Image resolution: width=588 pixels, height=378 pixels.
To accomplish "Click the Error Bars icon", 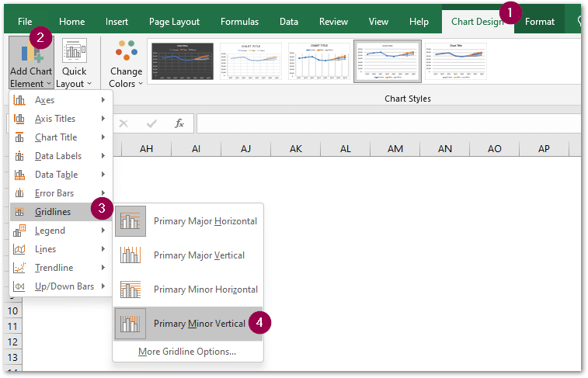I will [20, 193].
